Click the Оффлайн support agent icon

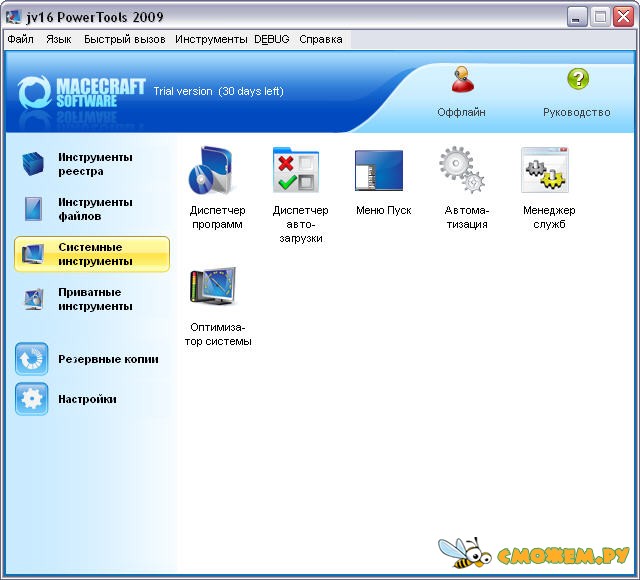tap(462, 80)
